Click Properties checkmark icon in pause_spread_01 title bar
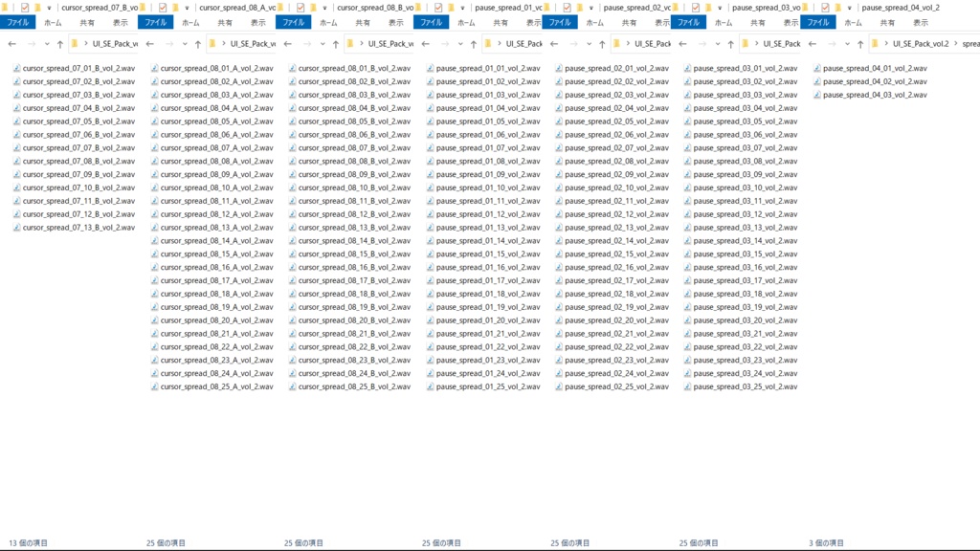This screenshot has width=980, height=551. pos(438,8)
